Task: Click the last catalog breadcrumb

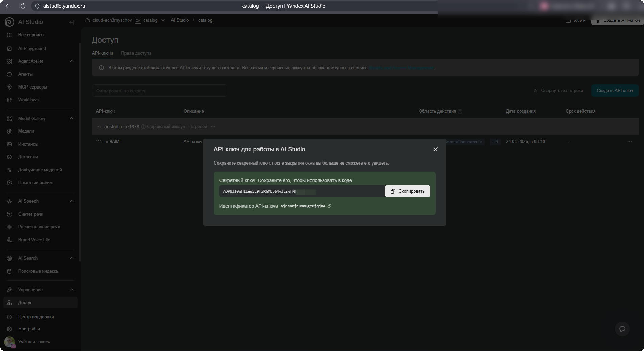Action: (205, 20)
